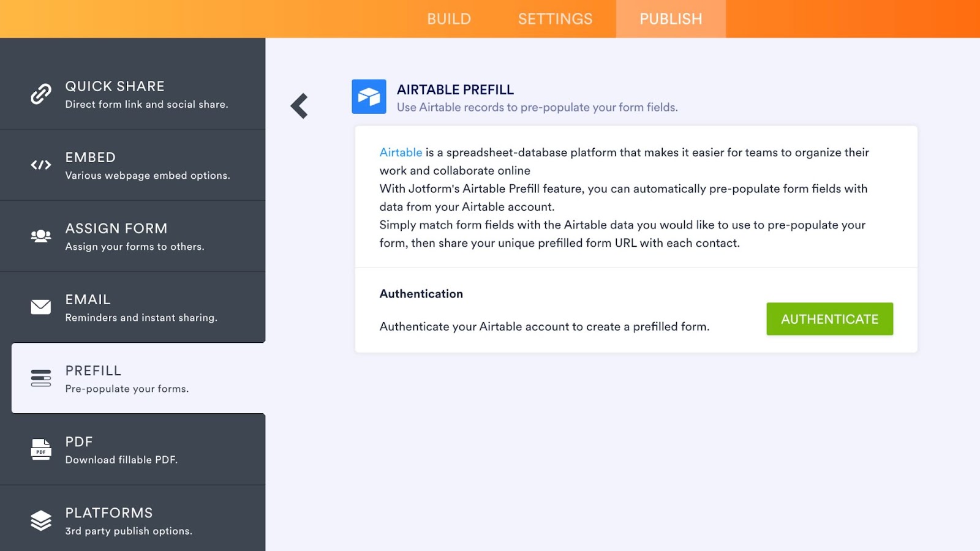Click the Prefill form-fields icon
This screenshot has height=551, width=980.
(41, 378)
